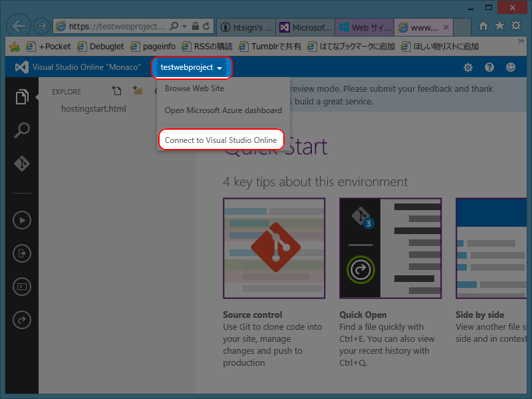Open the new blank tab button

[x=462, y=27]
